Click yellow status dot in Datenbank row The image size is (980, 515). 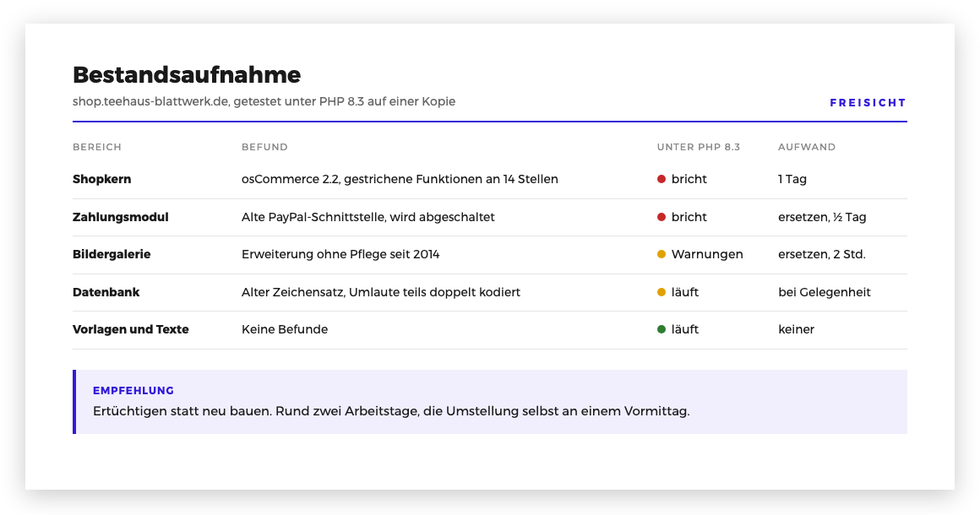click(661, 292)
